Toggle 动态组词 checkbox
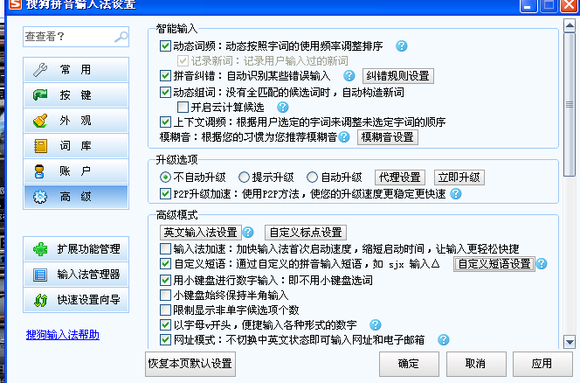The width and height of the screenshot is (580, 383). click(165, 92)
